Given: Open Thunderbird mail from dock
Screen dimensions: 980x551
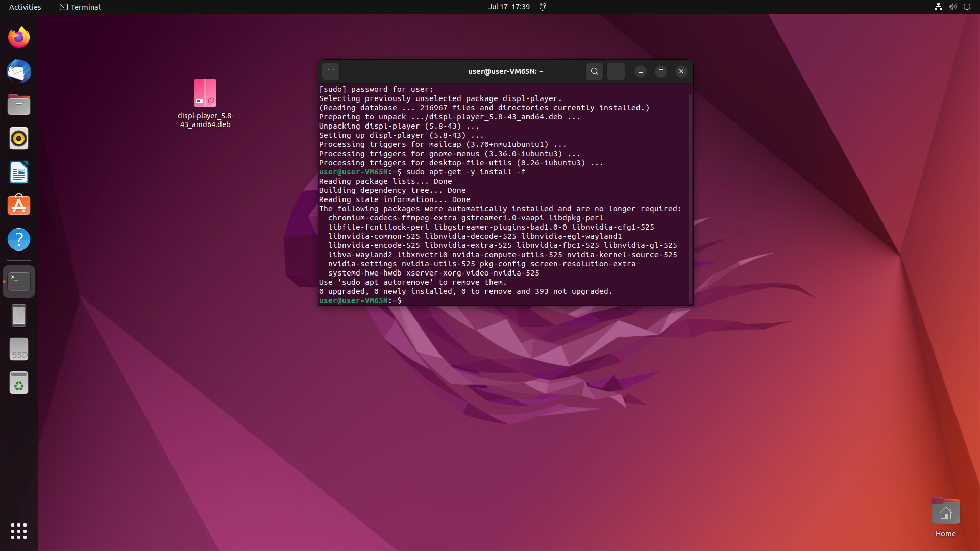Looking at the screenshot, I should click(19, 71).
